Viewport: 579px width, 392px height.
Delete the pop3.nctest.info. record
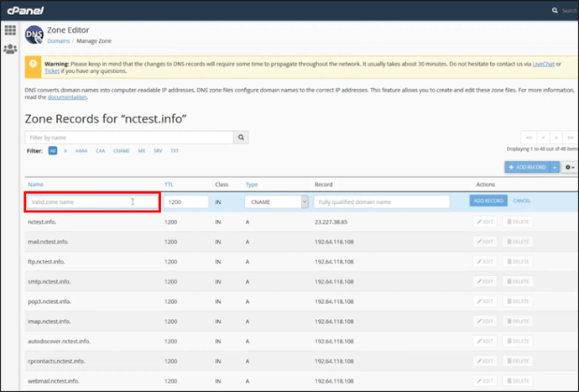518,301
